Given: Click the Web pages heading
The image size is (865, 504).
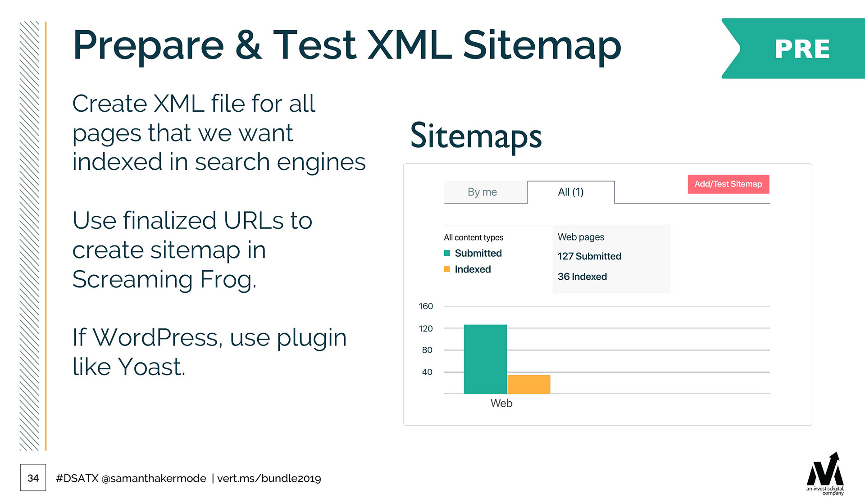Looking at the screenshot, I should tap(581, 237).
